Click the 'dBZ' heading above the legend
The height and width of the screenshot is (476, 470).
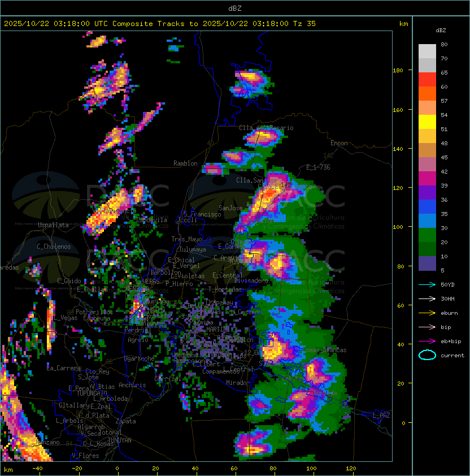[x=441, y=31]
